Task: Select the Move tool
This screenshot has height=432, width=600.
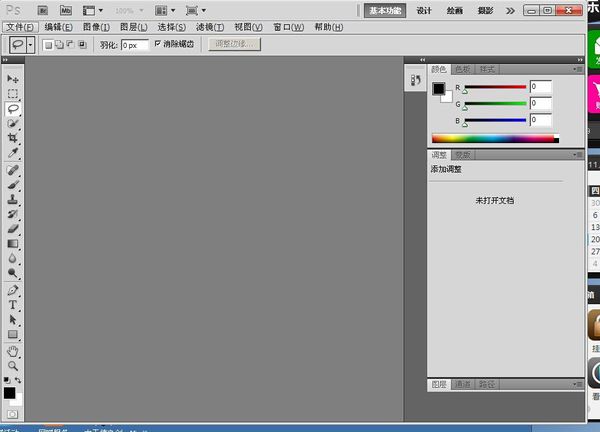Action: [x=13, y=78]
